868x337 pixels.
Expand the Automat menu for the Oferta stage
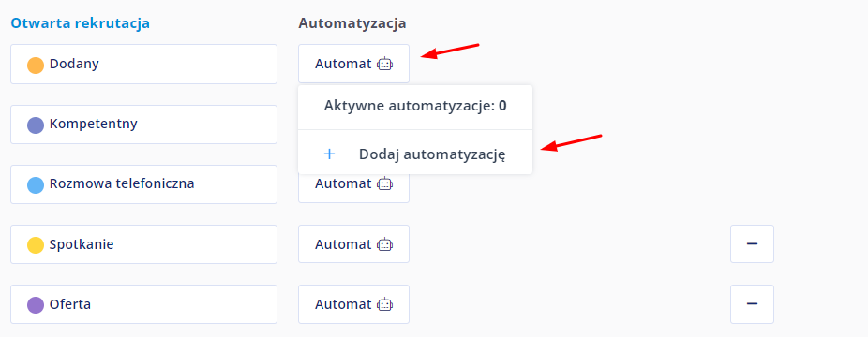[x=353, y=304]
